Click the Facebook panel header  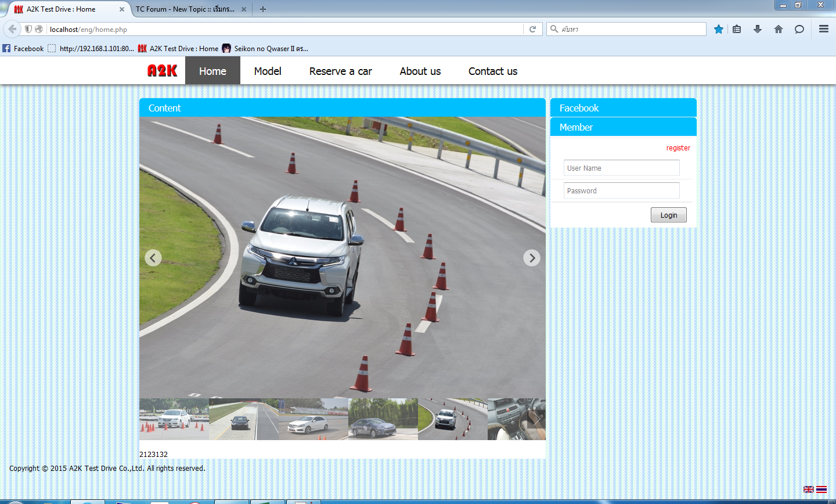tap(624, 108)
